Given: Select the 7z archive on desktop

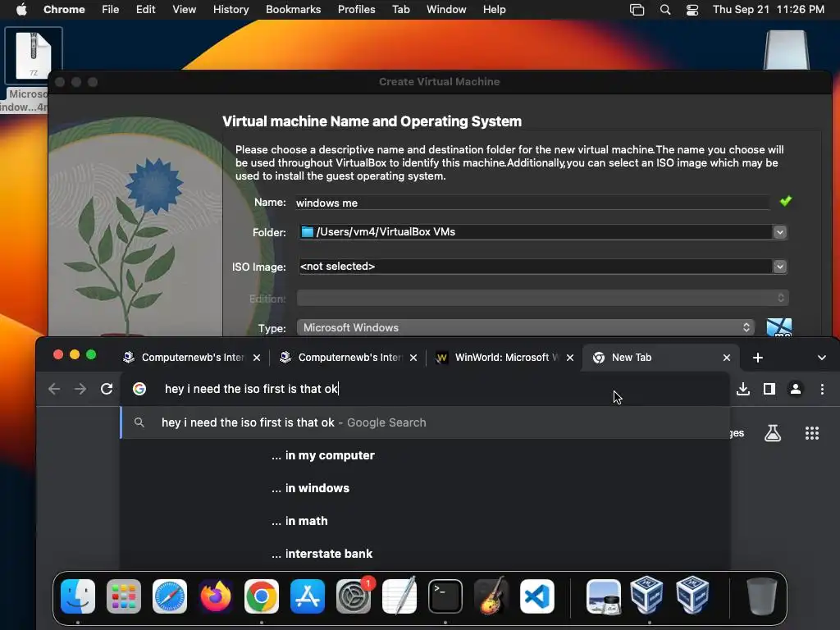Looking at the screenshot, I should (x=33, y=56).
